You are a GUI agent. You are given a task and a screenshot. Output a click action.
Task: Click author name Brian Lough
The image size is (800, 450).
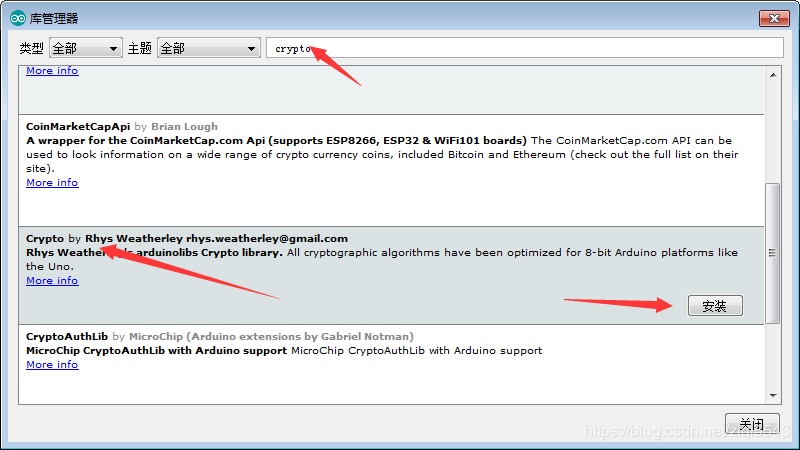pyautogui.click(x=184, y=127)
